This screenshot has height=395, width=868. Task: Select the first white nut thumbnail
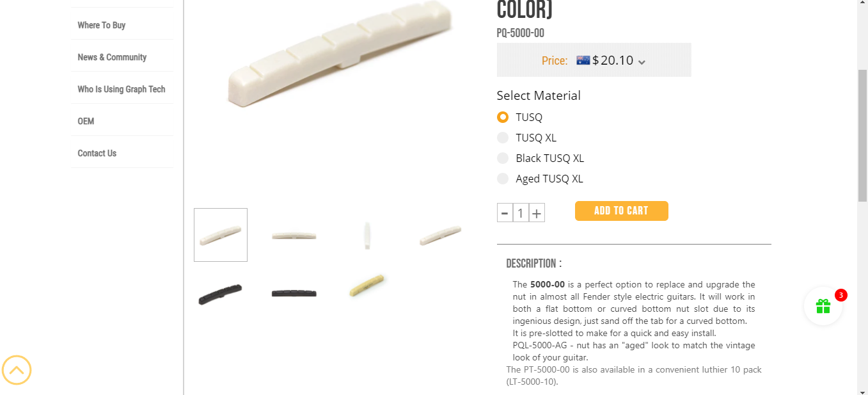click(221, 235)
